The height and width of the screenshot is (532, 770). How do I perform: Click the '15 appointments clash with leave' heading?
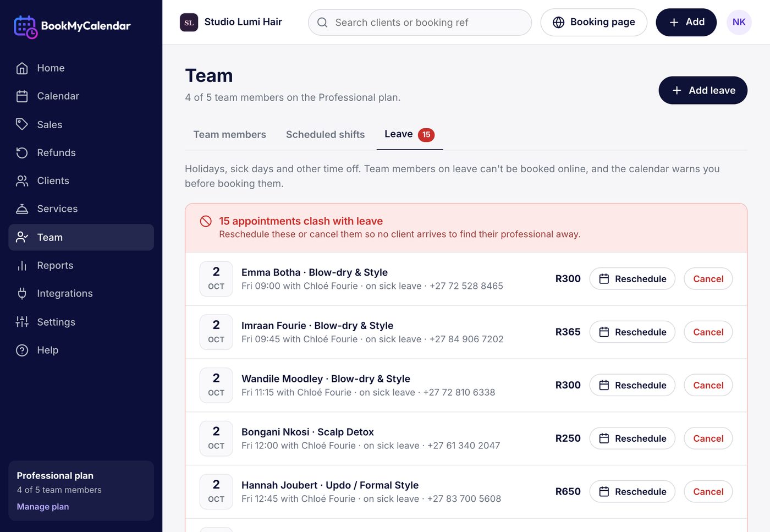click(301, 221)
